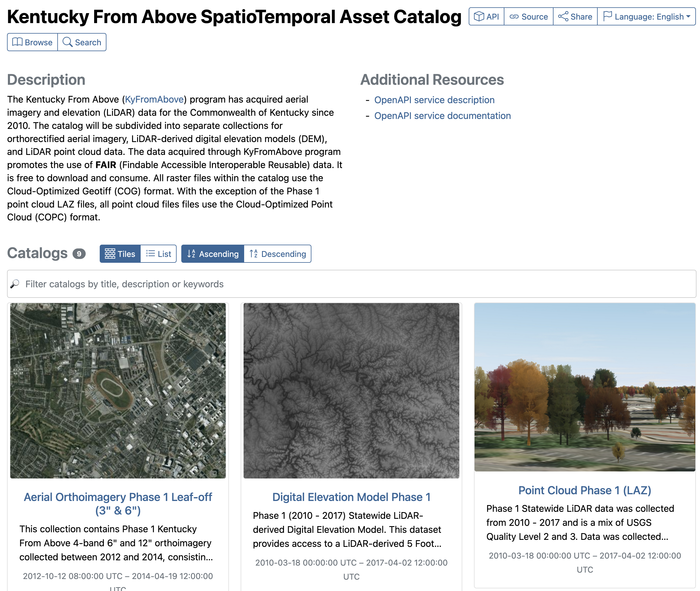Click the Share network icon
Screen dimensions: 700x591
(x=563, y=16)
